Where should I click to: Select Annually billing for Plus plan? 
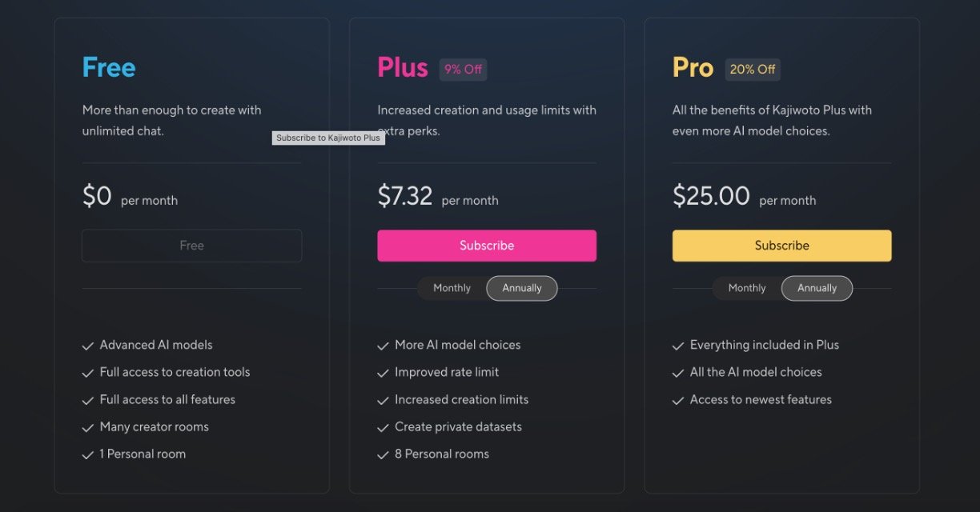coord(522,288)
